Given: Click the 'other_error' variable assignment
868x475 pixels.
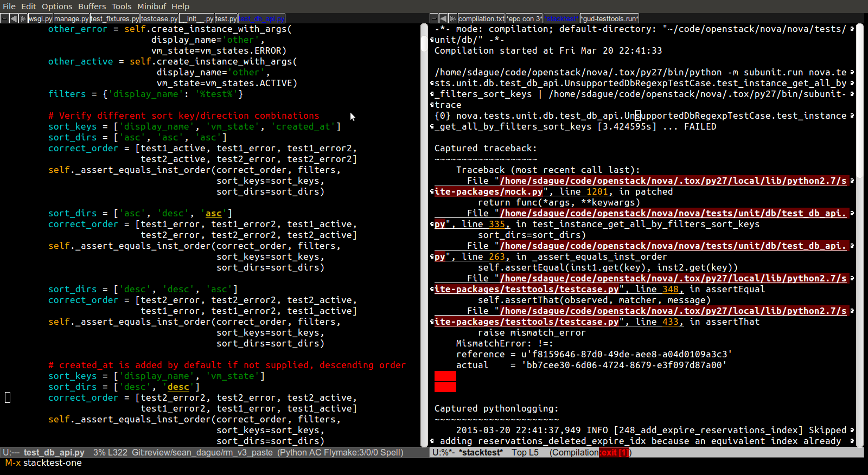Looking at the screenshot, I should click(78, 29).
